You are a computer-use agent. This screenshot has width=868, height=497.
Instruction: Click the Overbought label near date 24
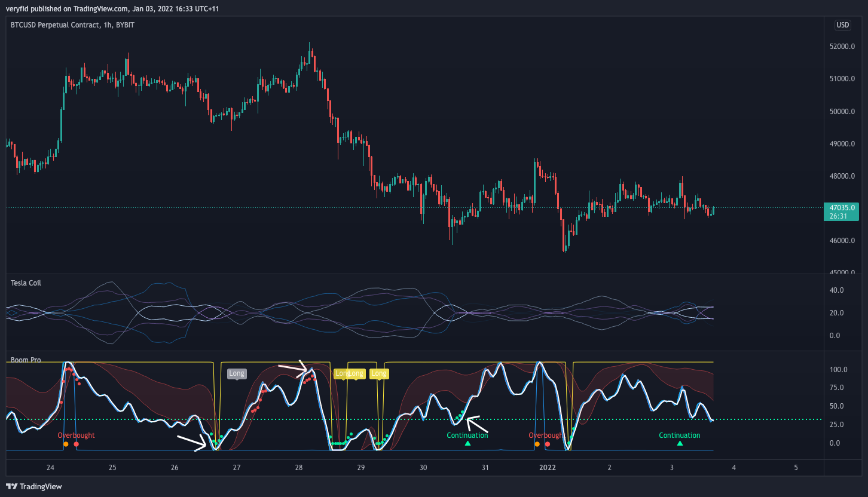click(x=76, y=435)
